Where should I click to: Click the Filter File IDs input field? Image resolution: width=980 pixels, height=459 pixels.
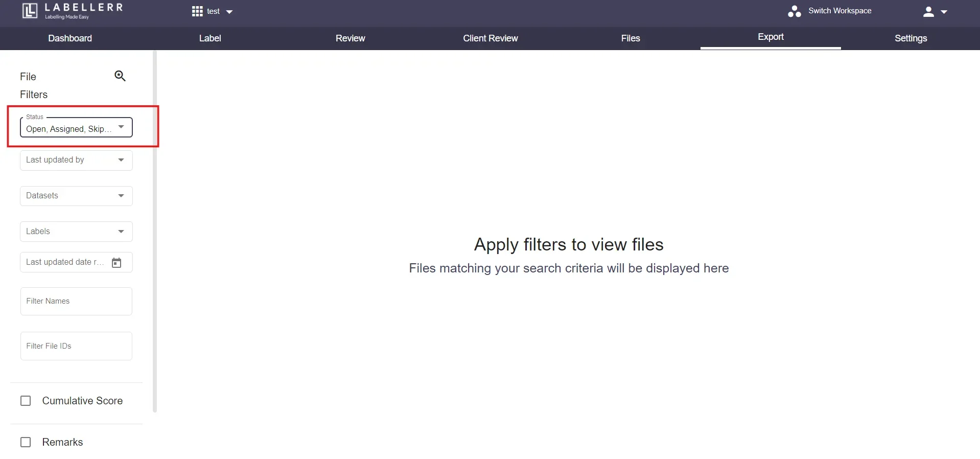click(x=76, y=346)
